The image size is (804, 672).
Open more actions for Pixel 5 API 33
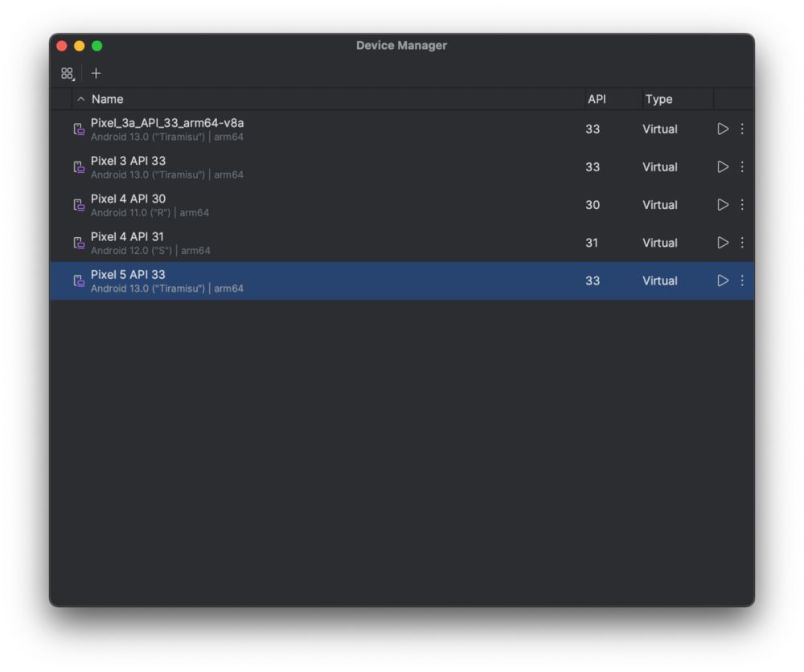742,281
